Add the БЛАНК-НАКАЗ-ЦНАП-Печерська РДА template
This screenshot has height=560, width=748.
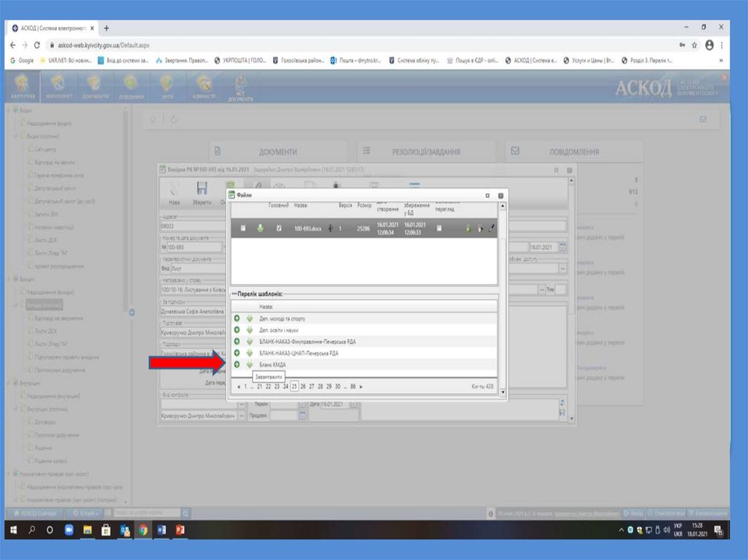pos(237,353)
